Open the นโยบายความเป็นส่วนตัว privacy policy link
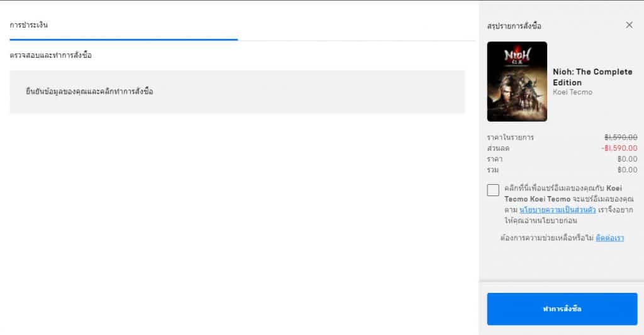The image size is (644, 335). click(557, 210)
